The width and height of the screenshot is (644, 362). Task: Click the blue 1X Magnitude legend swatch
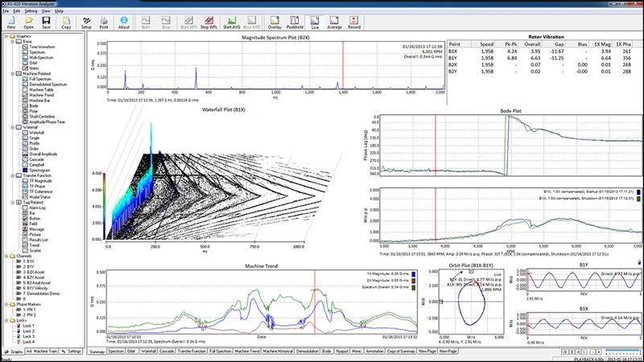tap(413, 274)
